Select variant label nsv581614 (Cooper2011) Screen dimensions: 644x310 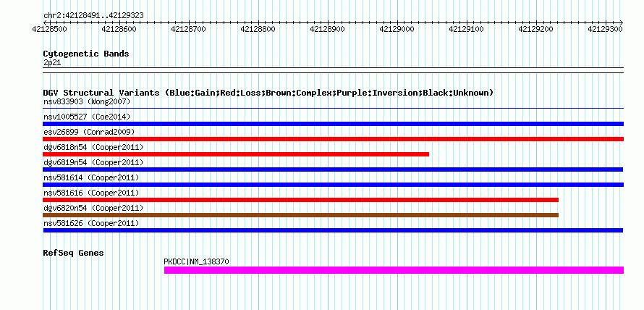click(x=91, y=177)
